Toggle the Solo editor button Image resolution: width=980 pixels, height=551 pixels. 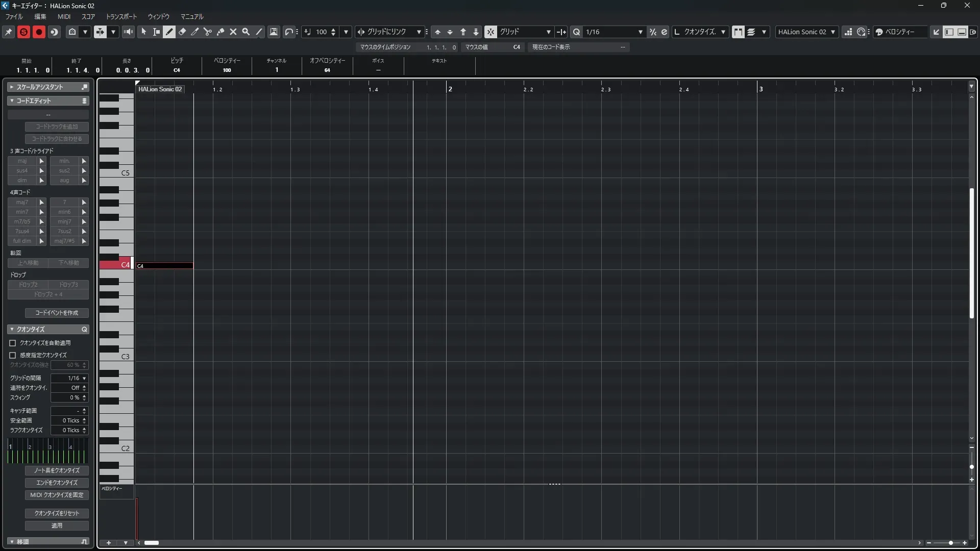point(23,32)
